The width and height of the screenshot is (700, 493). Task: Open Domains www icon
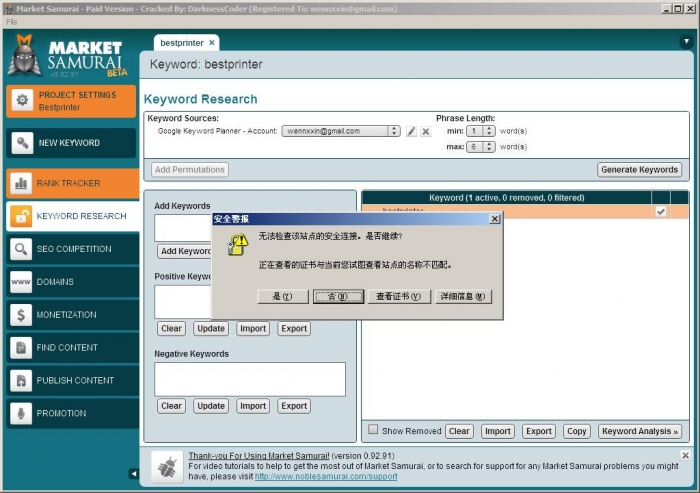coord(21,282)
